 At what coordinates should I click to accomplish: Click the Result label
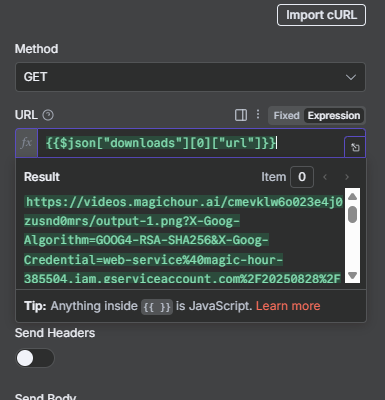(42, 177)
